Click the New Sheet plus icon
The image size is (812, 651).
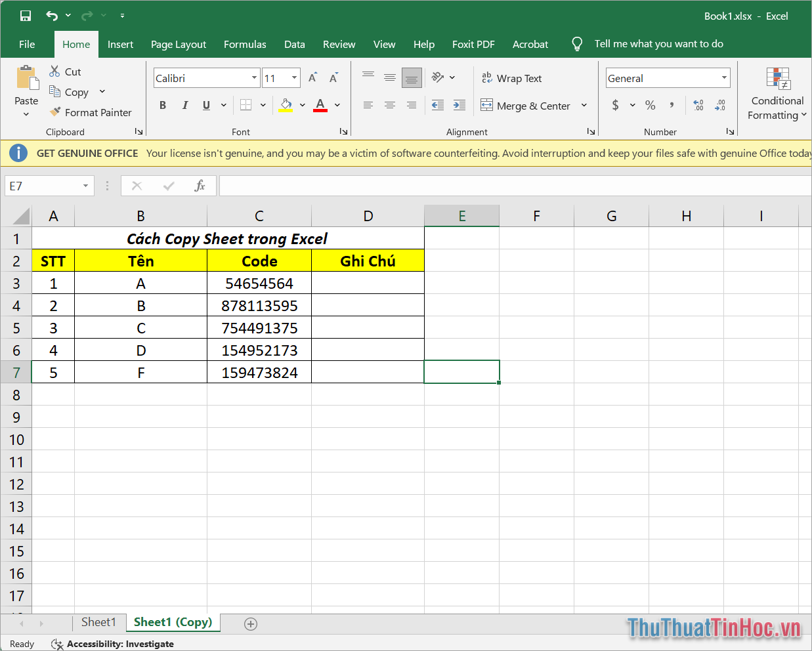251,624
